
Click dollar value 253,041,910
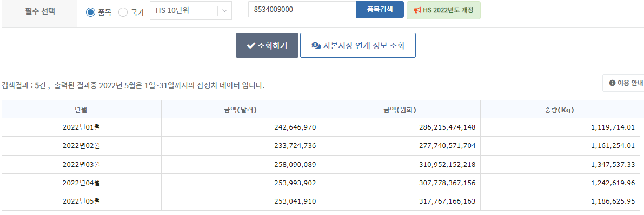click(x=295, y=201)
